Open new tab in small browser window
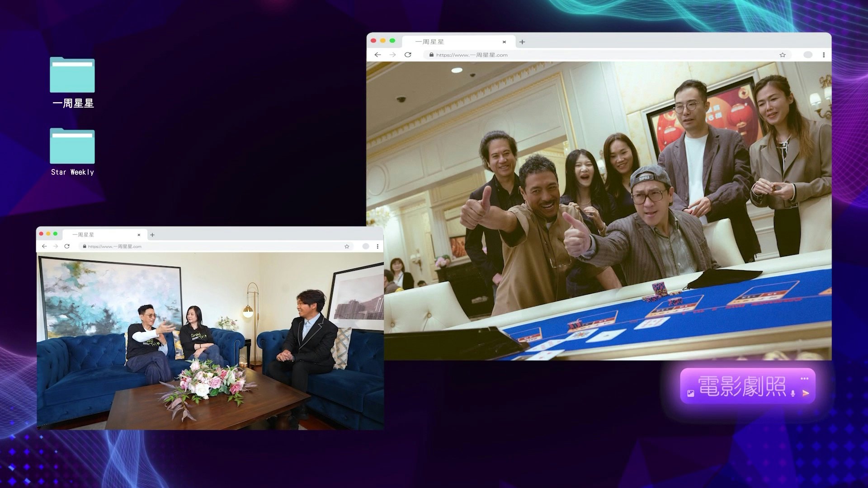Viewport: 868px width, 488px height. [152, 235]
